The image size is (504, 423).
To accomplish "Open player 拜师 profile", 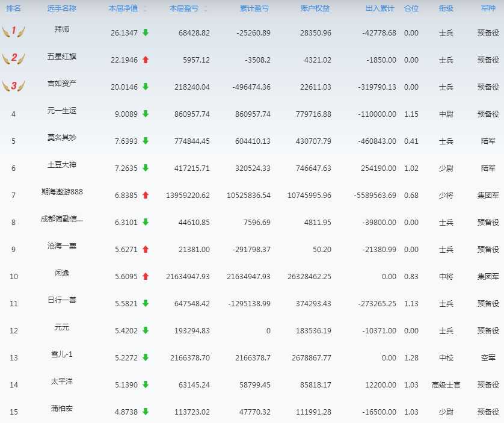I will 62,29.
